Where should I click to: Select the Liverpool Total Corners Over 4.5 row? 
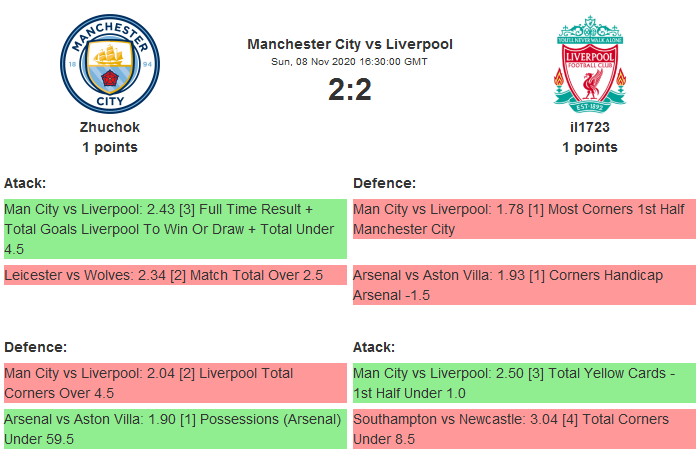click(175, 383)
